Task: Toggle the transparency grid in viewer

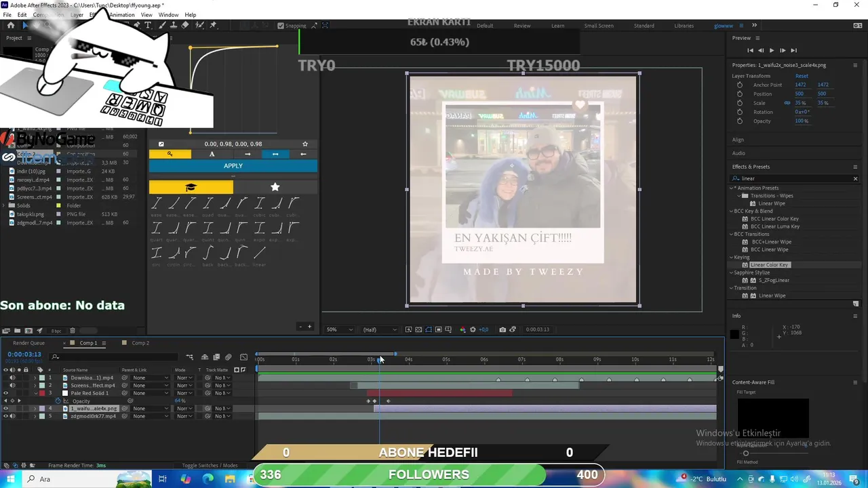Action: click(418, 329)
